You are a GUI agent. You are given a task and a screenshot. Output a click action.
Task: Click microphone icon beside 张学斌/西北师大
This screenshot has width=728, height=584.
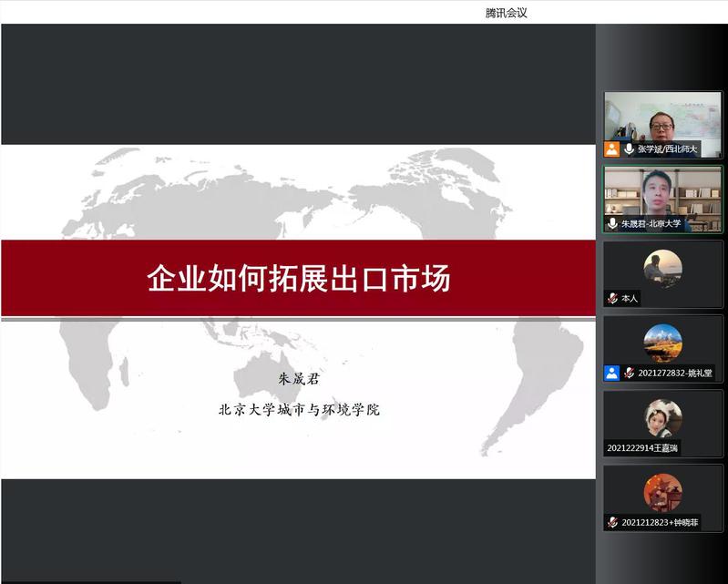(x=629, y=149)
